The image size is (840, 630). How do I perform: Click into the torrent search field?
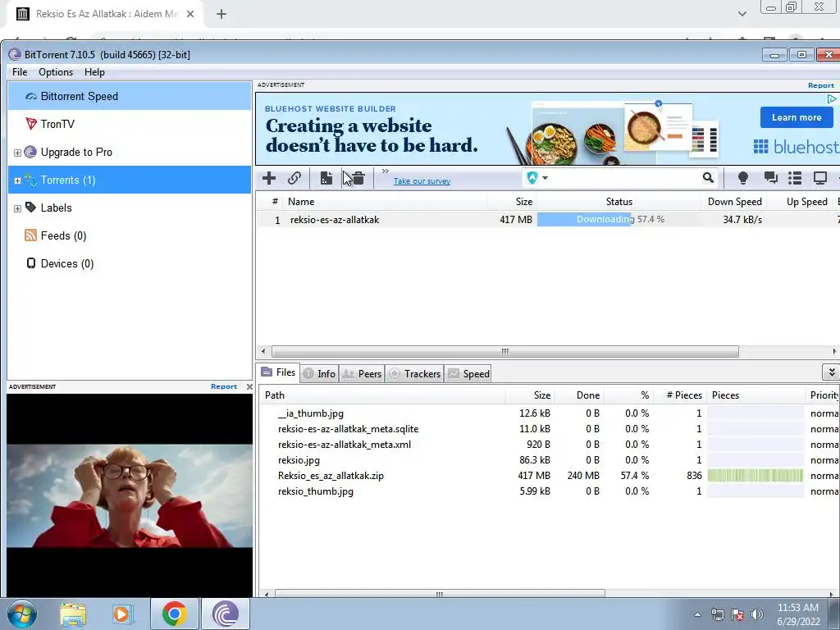(624, 178)
